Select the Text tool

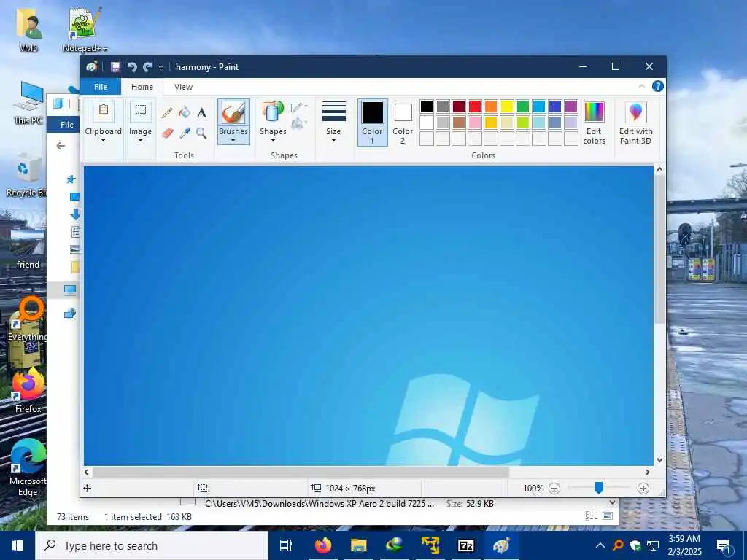201,113
